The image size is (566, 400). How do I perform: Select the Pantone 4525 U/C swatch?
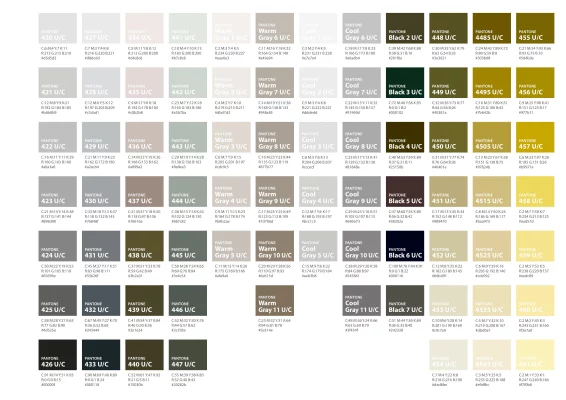click(492, 246)
